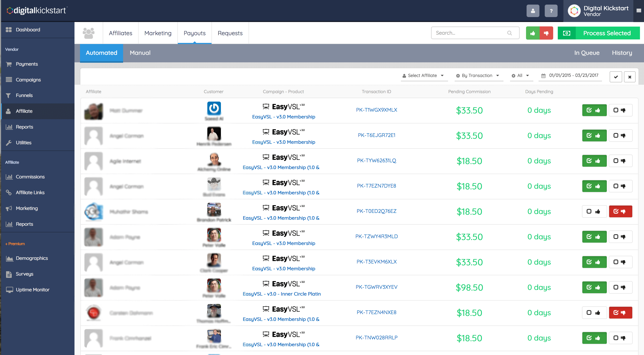Open the help question mark icon

pyautogui.click(x=551, y=11)
